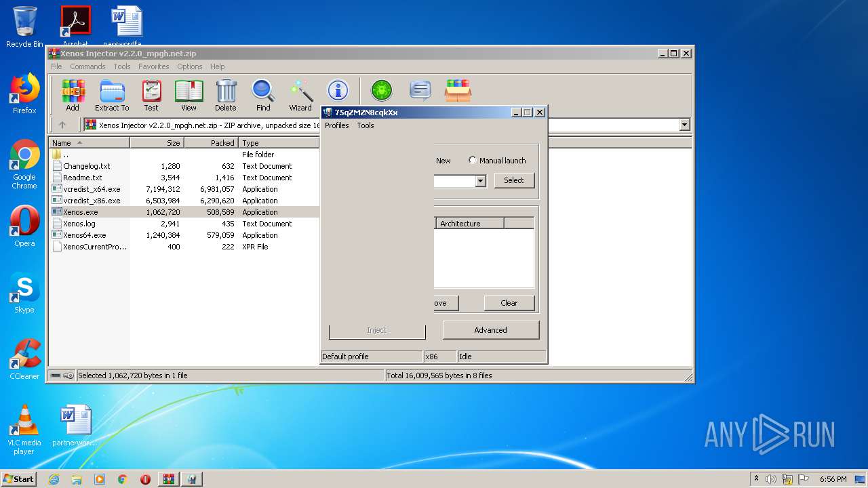The image size is (868, 488).
Task: Open Opera desktop shortcut
Action: pyautogui.click(x=24, y=226)
